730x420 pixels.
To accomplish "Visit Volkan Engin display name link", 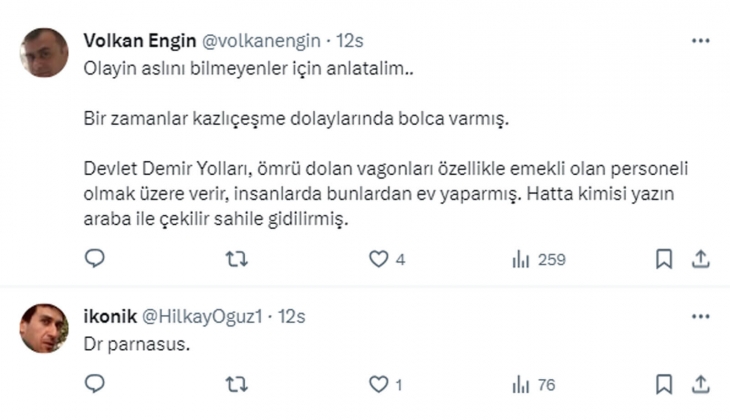I will (140, 41).
